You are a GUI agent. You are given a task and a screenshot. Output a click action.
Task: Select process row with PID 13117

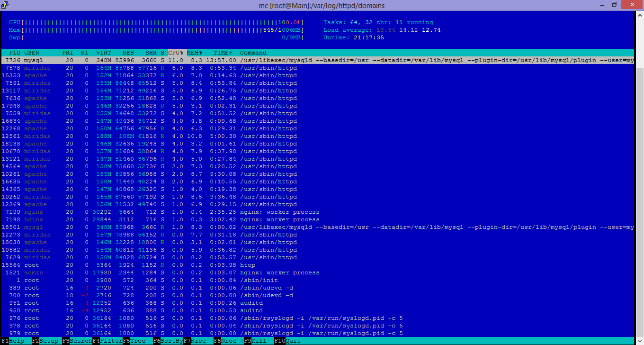(317, 91)
